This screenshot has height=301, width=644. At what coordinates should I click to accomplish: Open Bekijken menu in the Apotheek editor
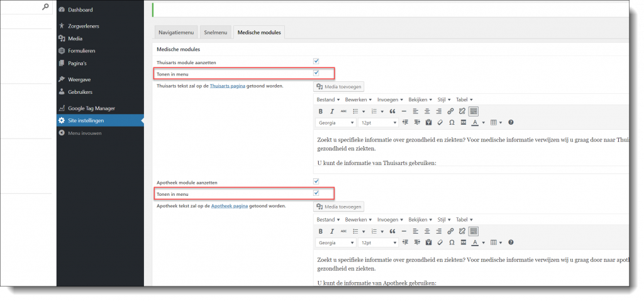pos(420,220)
